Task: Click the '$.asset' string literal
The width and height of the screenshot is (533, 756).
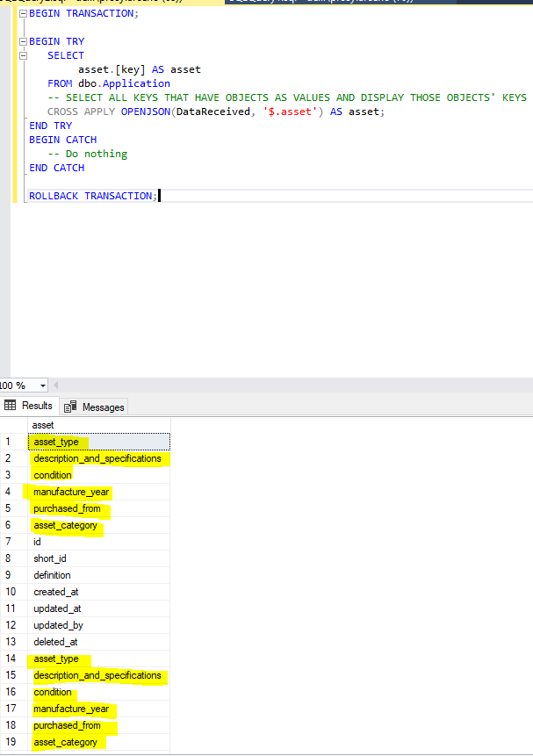Action: 290,112
